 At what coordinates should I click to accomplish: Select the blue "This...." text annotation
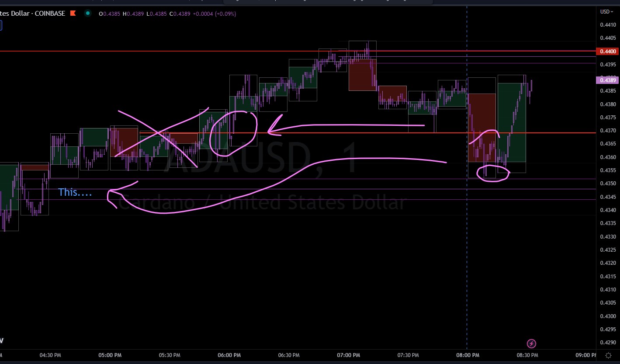pos(75,192)
